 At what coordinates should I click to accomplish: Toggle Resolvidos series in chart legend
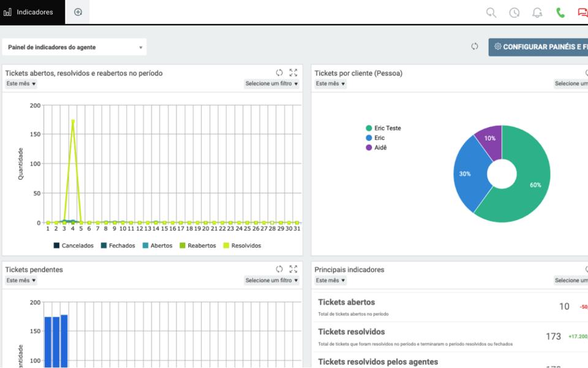coord(242,245)
